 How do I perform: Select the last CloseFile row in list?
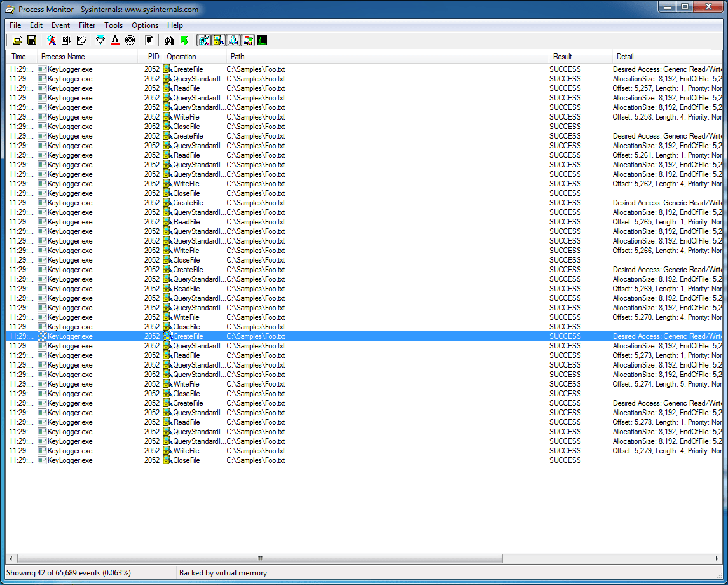point(364,460)
